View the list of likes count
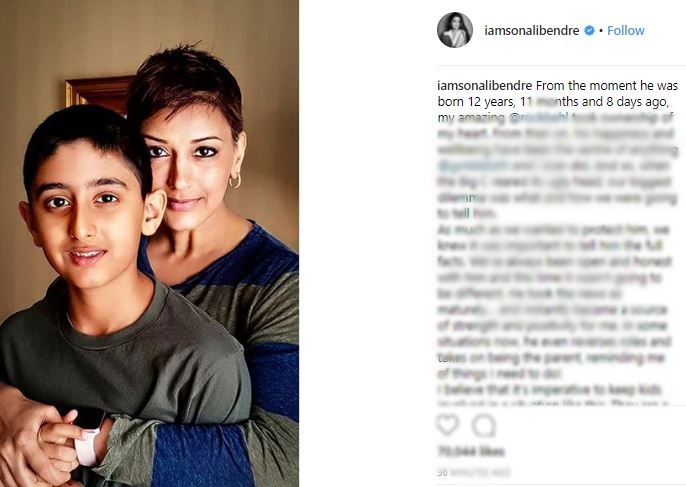This screenshot has width=686, height=487. coord(471,451)
